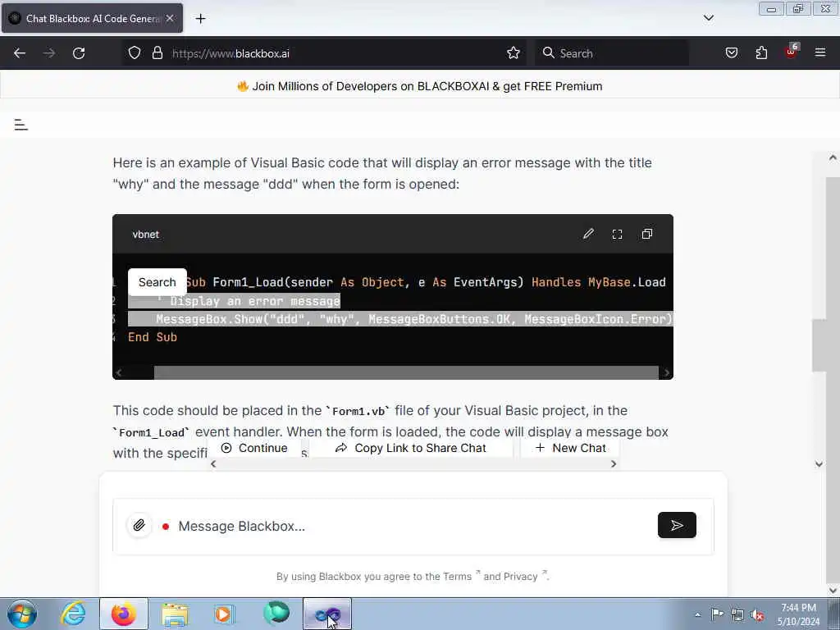Click the muted volume tray icon
This screenshot has width=840, height=630.
coord(757,615)
